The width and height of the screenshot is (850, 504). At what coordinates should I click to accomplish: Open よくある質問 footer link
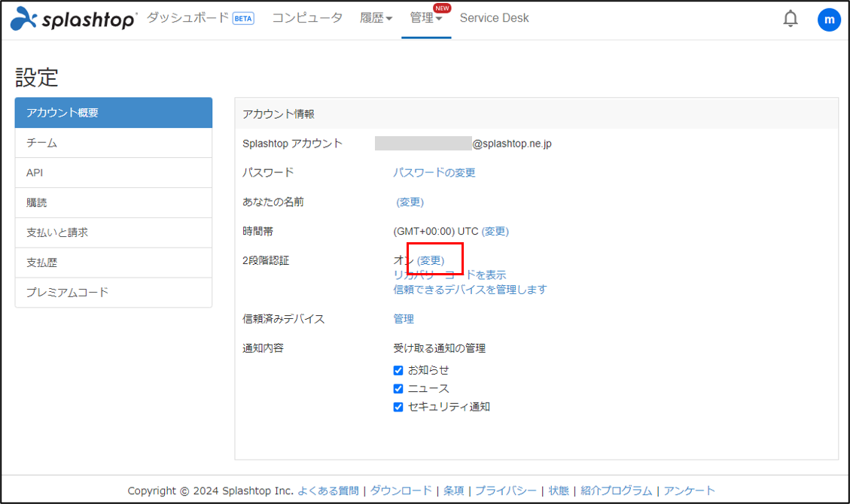328,490
